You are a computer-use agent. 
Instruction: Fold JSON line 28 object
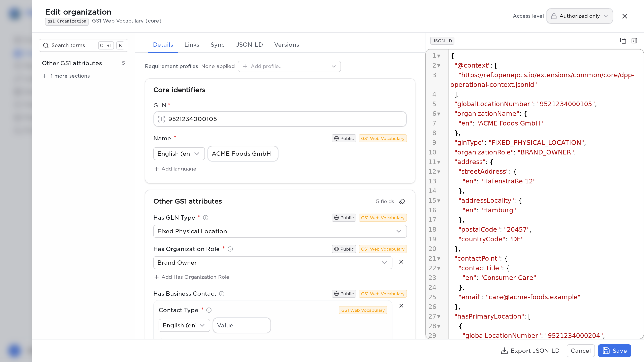(x=439, y=327)
